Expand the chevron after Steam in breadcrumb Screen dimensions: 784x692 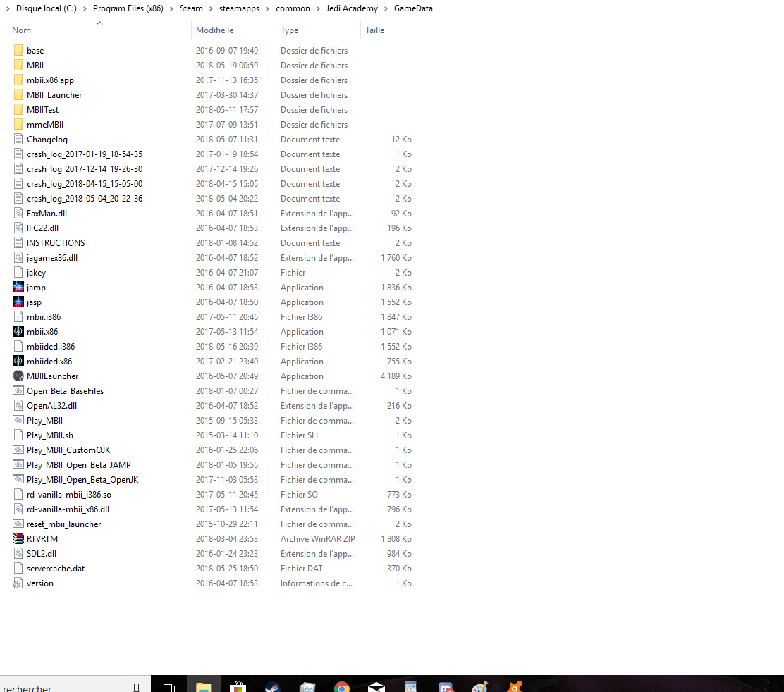pyautogui.click(x=211, y=8)
